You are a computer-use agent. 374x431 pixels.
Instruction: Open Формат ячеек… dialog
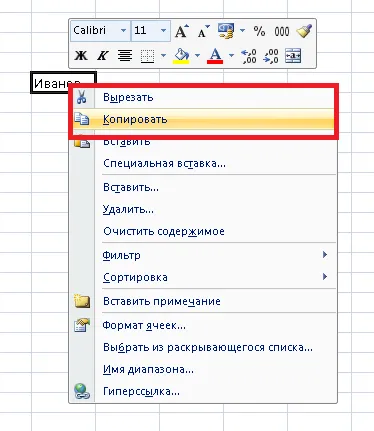coord(203,325)
